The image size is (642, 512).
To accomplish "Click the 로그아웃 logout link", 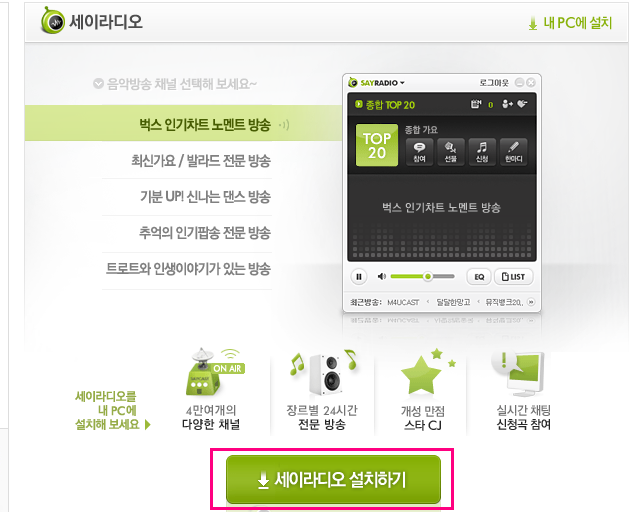I will point(494,83).
